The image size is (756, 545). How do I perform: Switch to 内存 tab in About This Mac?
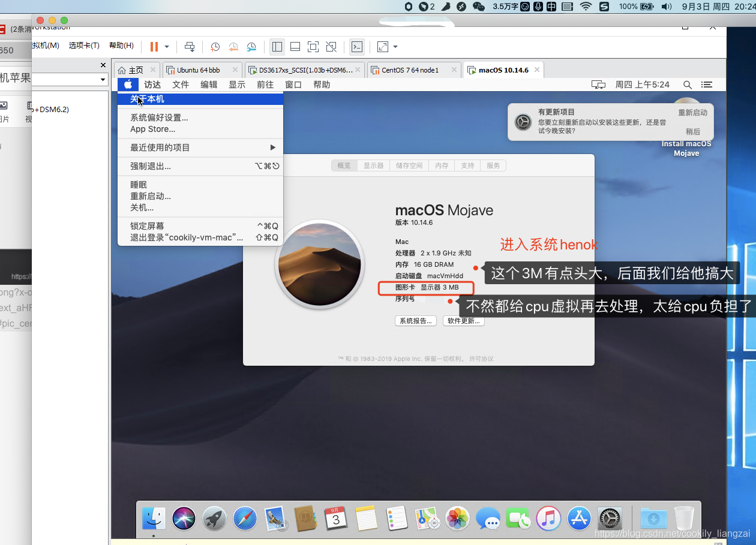pyautogui.click(x=442, y=165)
